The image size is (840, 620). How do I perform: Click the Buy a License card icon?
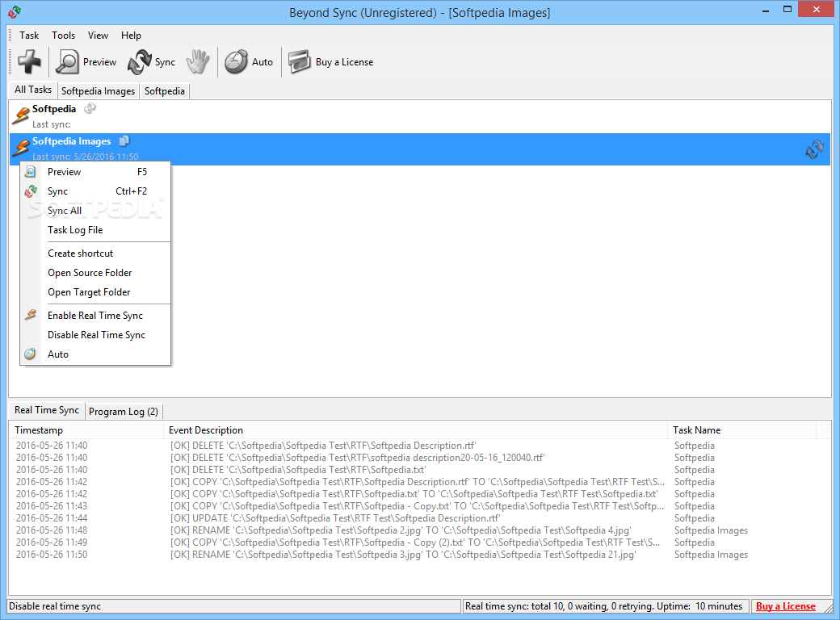(x=299, y=61)
